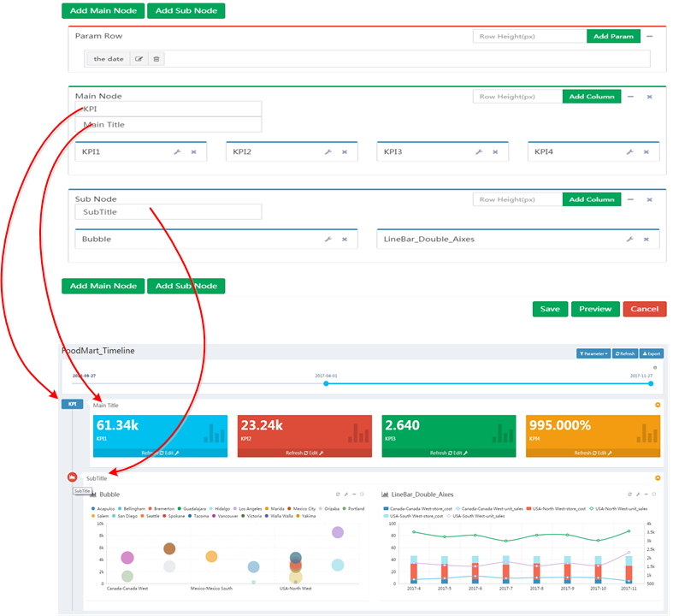This screenshot has height=616, width=673.
Task: Toggle USA-North West-unit_sales legend item
Action: (x=618, y=509)
